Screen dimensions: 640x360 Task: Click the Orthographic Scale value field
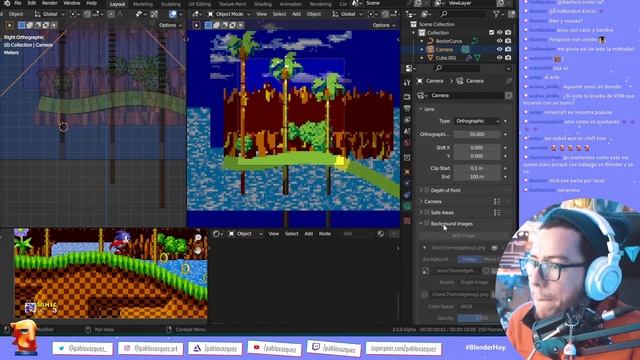(477, 134)
